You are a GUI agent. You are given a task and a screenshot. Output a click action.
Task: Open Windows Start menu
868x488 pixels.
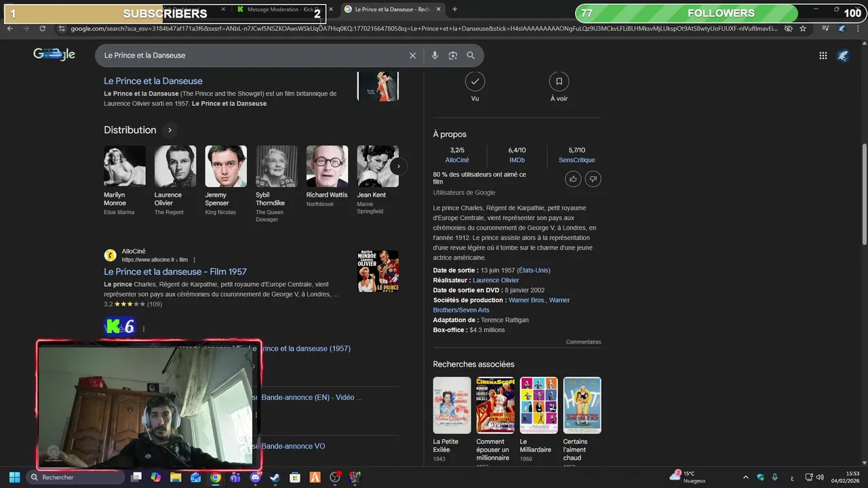coord(14,477)
